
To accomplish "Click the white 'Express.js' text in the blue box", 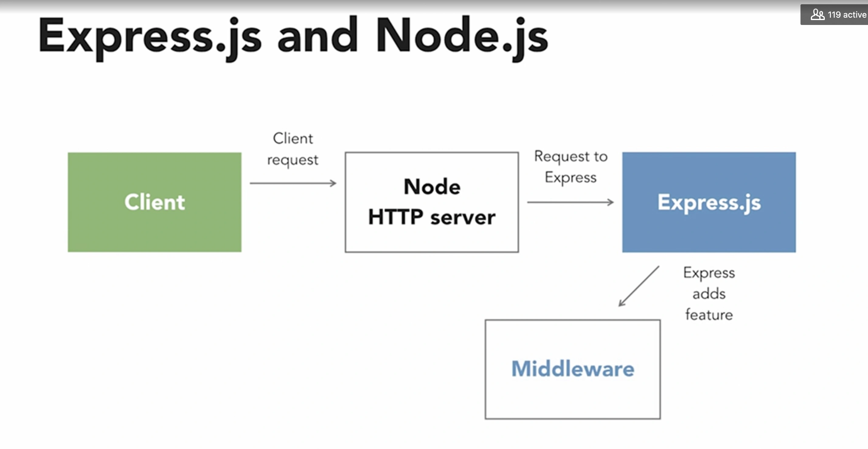I will click(709, 202).
